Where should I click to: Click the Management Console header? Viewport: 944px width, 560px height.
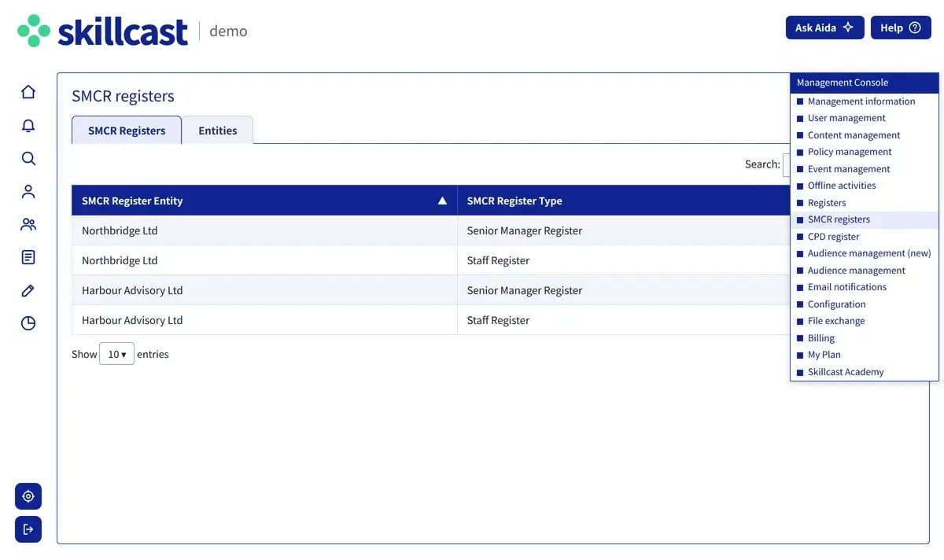pyautogui.click(x=864, y=83)
